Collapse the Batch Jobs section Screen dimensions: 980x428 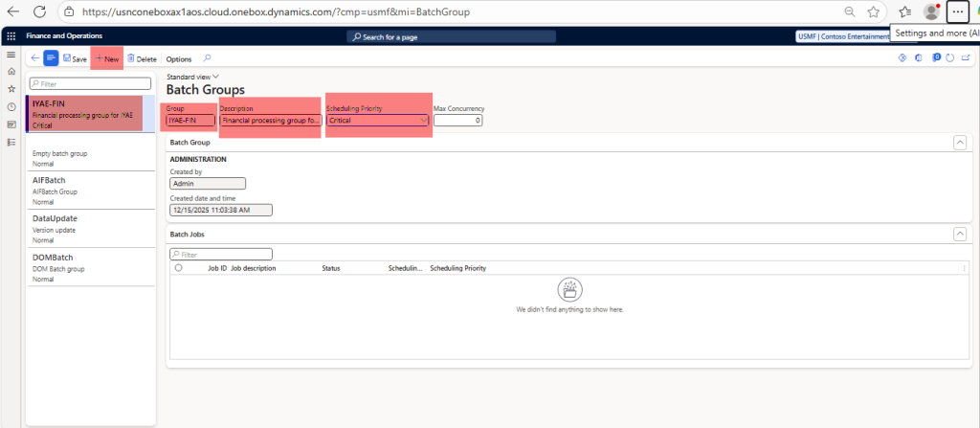pyautogui.click(x=959, y=234)
